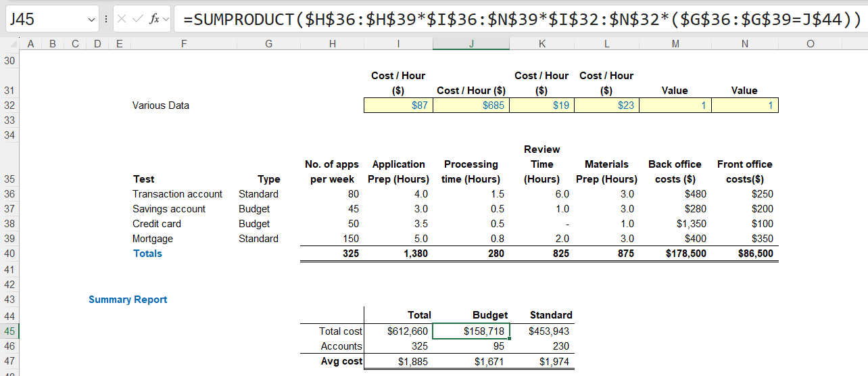Click the Insert Function fx icon
This screenshot has height=376, width=868.
(154, 20)
